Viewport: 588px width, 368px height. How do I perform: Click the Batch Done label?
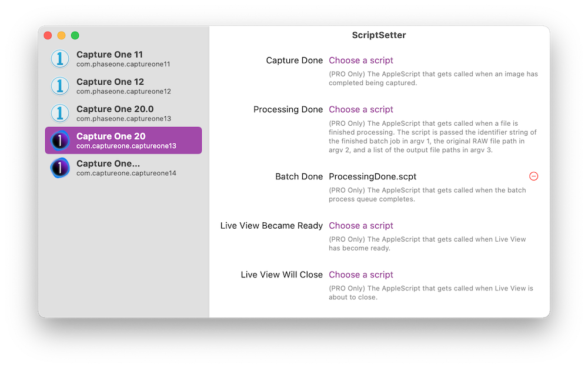299,176
